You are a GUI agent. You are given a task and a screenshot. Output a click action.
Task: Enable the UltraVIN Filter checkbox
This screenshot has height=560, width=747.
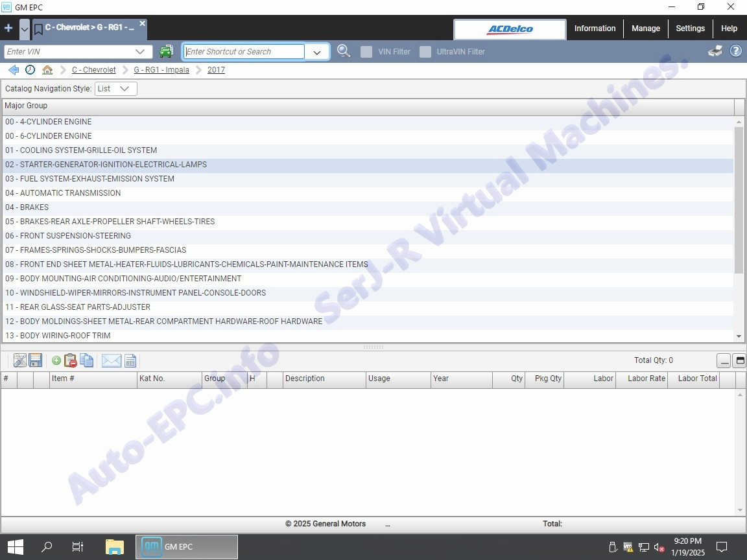[425, 52]
